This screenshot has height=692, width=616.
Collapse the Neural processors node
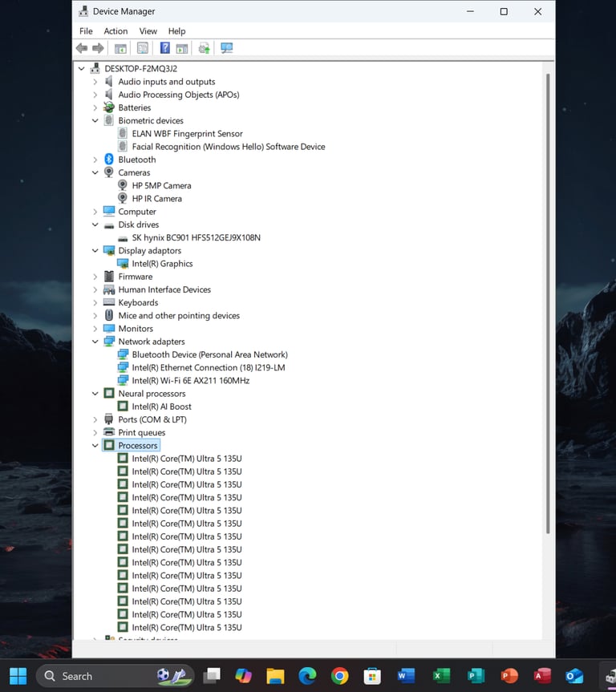click(95, 393)
